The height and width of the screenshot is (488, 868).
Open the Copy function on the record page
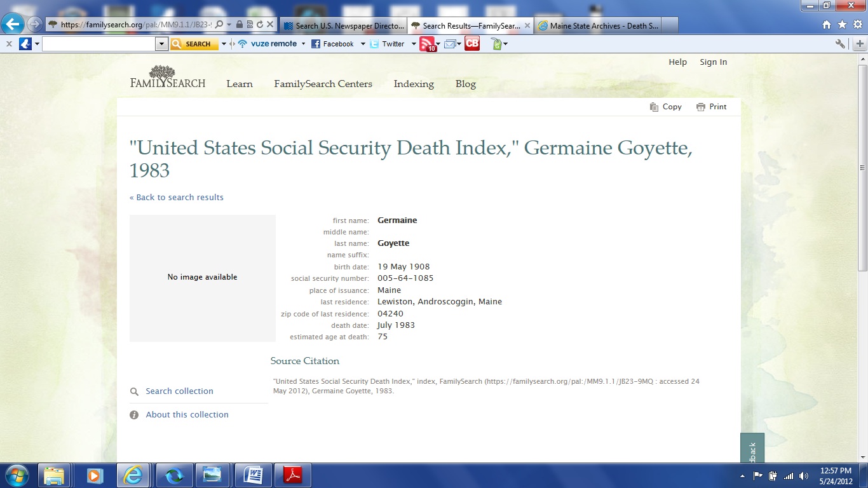point(665,107)
